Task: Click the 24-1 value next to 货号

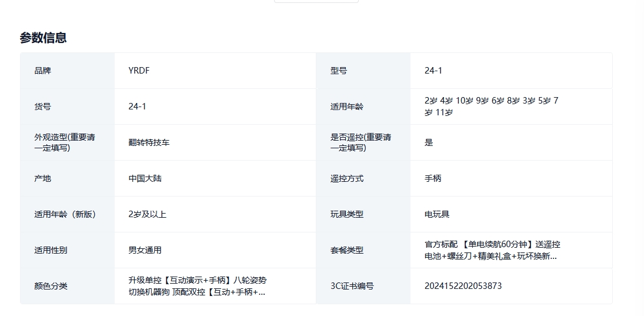Action: 138,107
